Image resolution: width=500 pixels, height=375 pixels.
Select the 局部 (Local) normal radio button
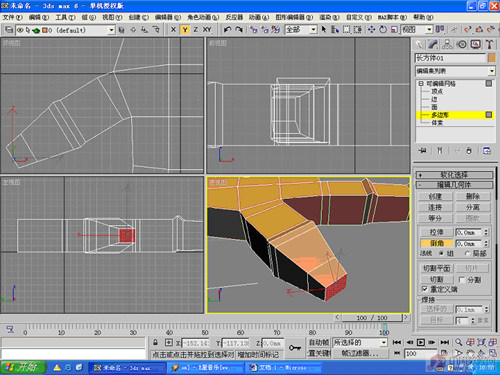(467, 254)
